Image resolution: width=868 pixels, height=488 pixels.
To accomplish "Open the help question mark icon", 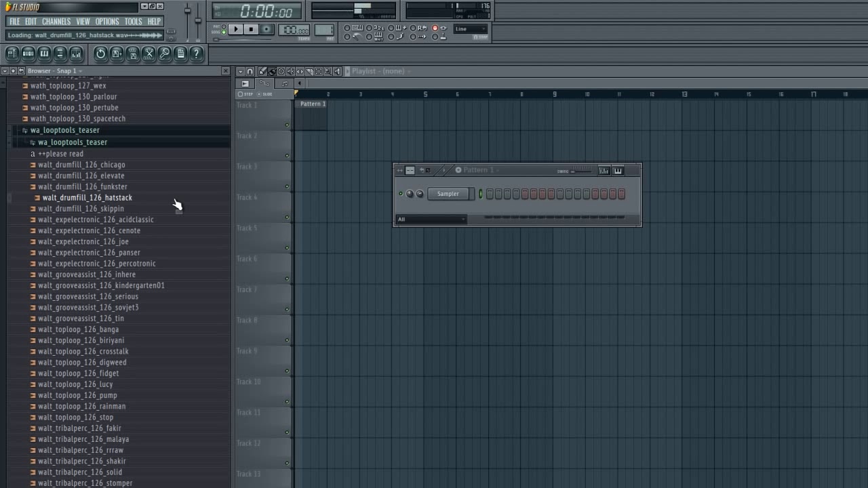I will pos(196,54).
